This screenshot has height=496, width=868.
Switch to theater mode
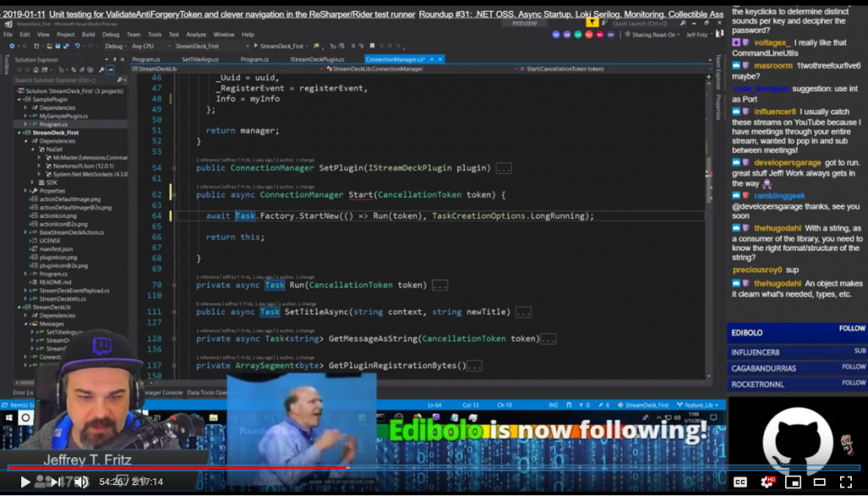pyautogui.click(x=820, y=482)
